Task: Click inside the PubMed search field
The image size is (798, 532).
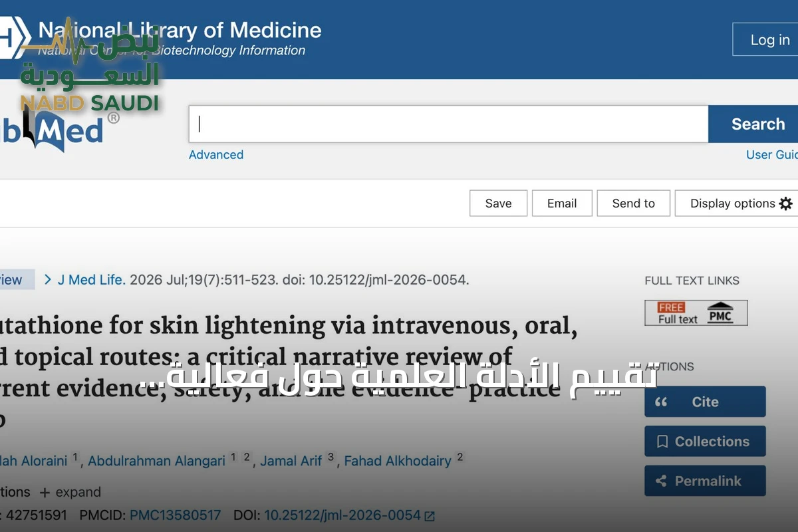Action: (448, 124)
